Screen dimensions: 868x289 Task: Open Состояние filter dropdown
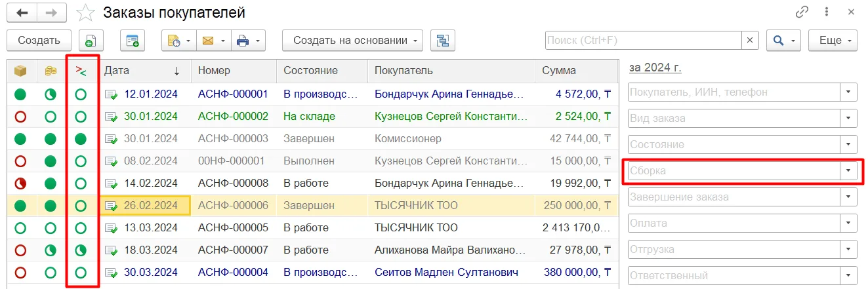point(849,145)
